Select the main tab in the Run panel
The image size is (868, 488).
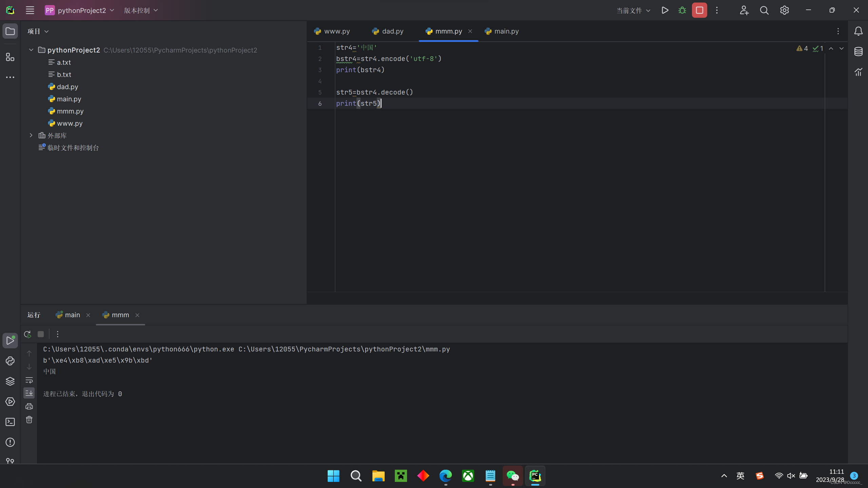72,315
